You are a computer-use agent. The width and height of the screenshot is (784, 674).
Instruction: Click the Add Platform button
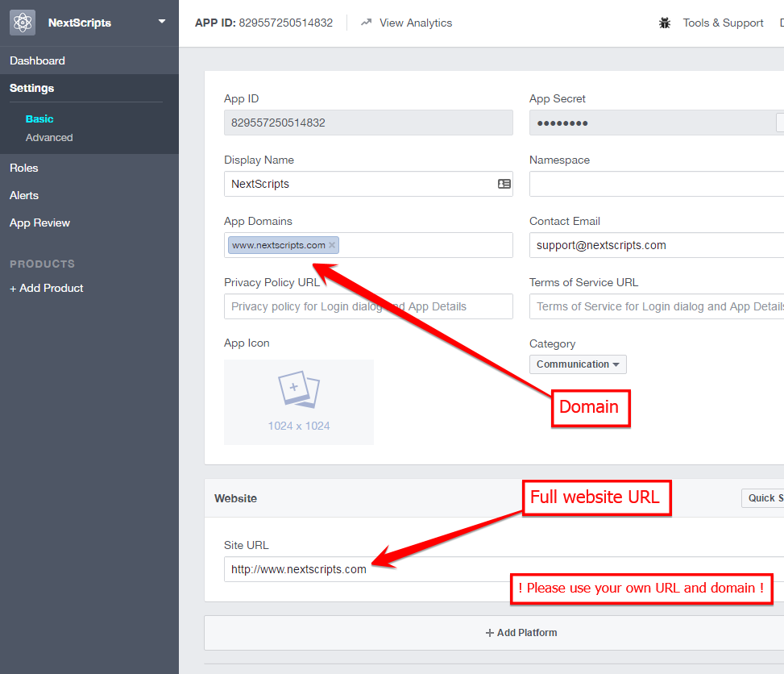click(521, 632)
